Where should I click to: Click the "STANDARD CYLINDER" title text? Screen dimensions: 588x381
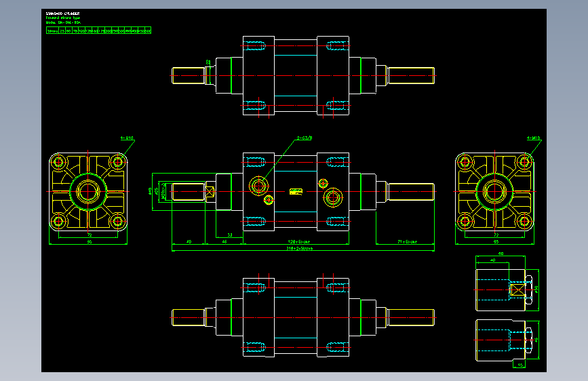point(62,14)
